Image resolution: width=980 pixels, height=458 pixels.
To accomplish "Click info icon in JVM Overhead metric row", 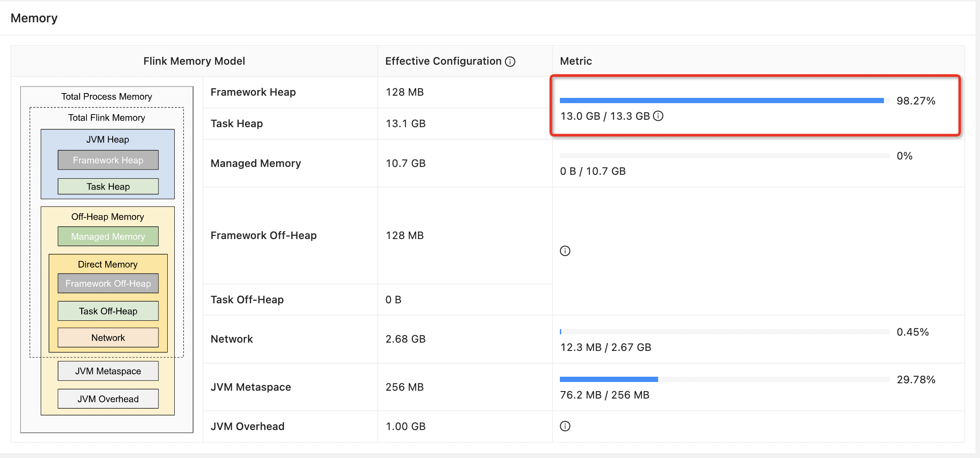I will tap(565, 426).
